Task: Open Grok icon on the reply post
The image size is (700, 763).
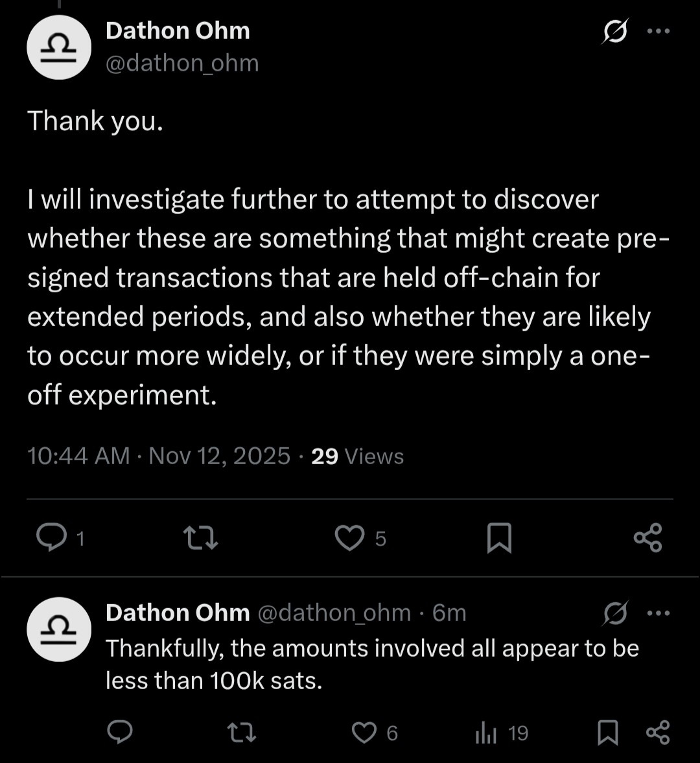Action: coord(614,613)
